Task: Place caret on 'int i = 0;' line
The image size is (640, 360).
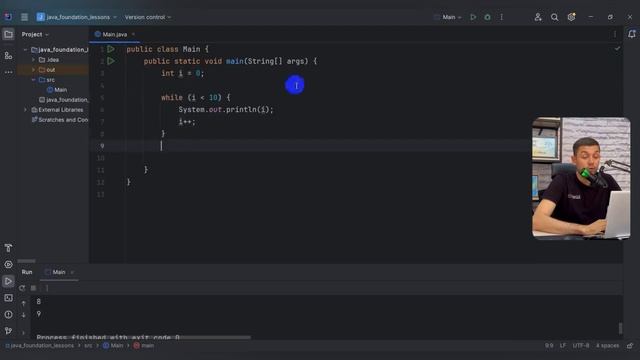Action: tap(182, 73)
